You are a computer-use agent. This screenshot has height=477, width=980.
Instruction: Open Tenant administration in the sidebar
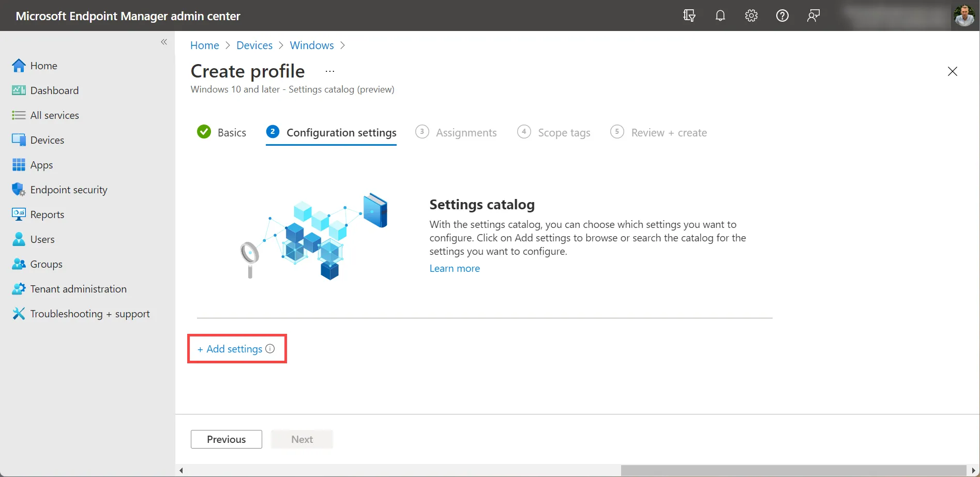click(69, 289)
